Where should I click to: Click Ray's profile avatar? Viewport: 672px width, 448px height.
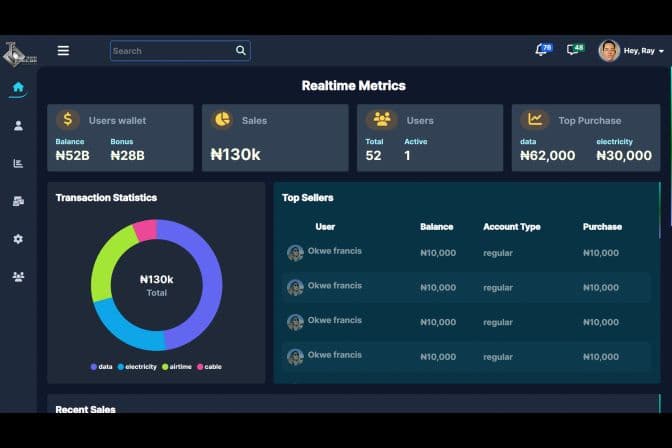point(609,51)
